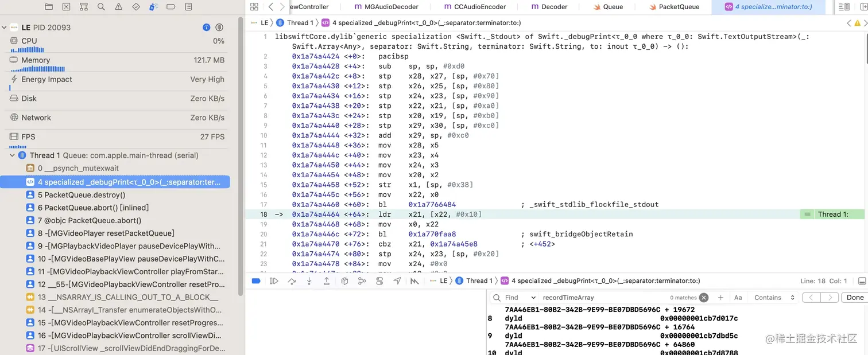
Task: Jump to previous issue chevron in jump bar
Action: coord(849,23)
